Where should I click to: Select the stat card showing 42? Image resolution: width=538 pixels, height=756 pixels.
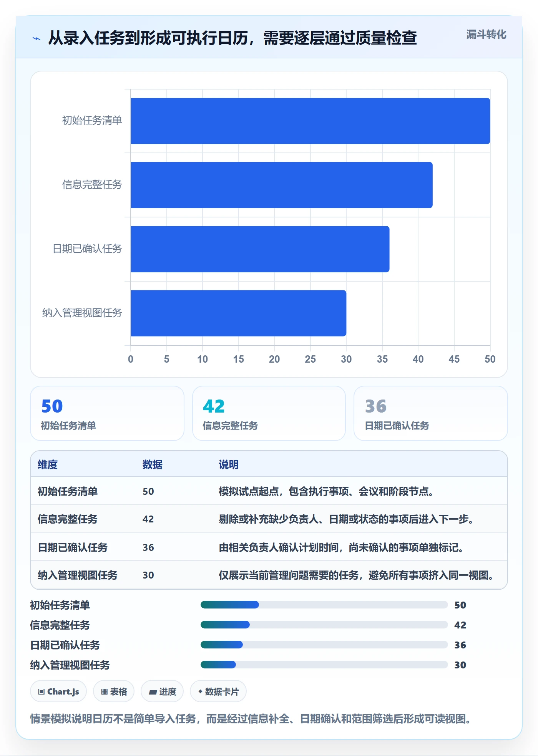(x=269, y=413)
